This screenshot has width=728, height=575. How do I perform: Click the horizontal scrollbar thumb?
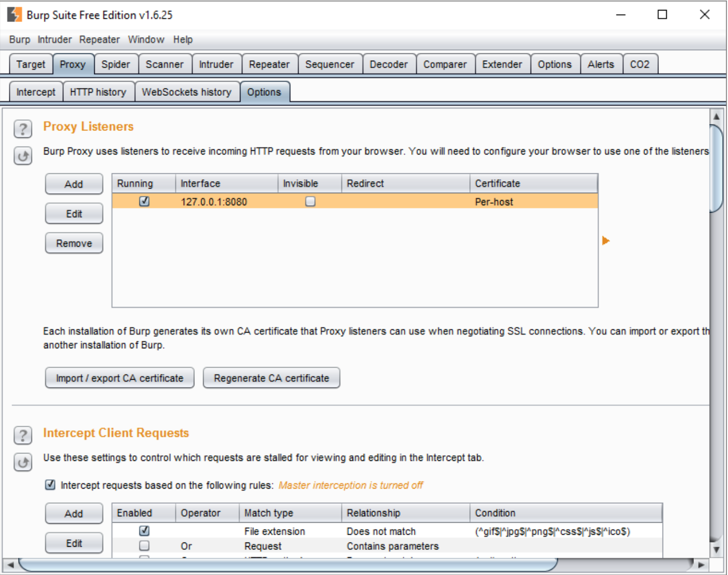pyautogui.click(x=288, y=565)
